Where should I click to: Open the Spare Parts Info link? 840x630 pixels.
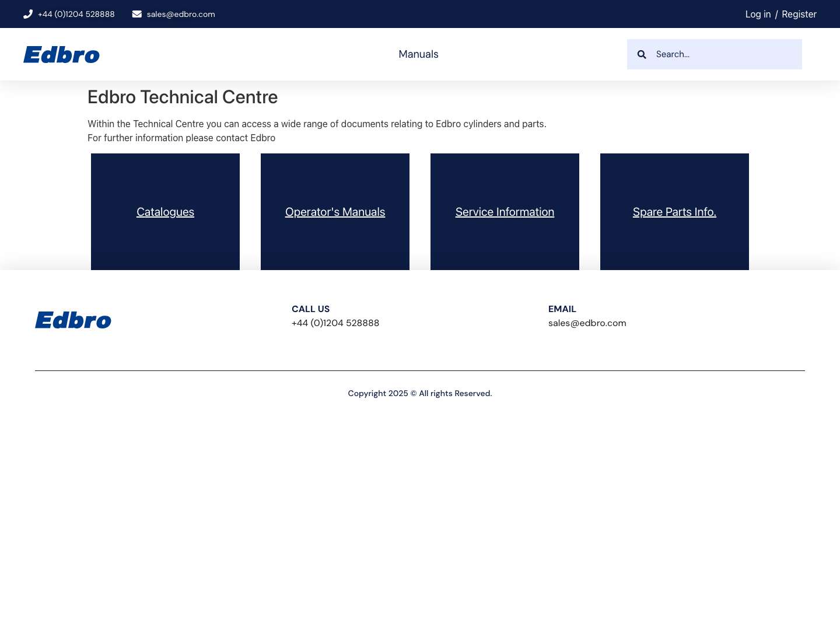674,212
